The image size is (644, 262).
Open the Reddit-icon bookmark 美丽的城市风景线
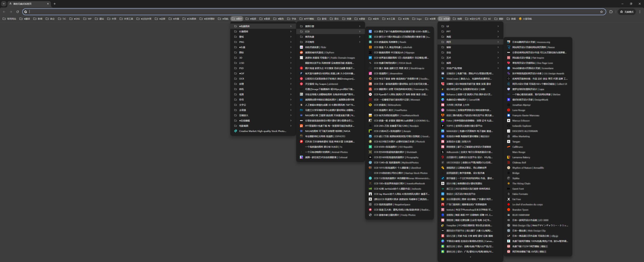click(x=330, y=53)
